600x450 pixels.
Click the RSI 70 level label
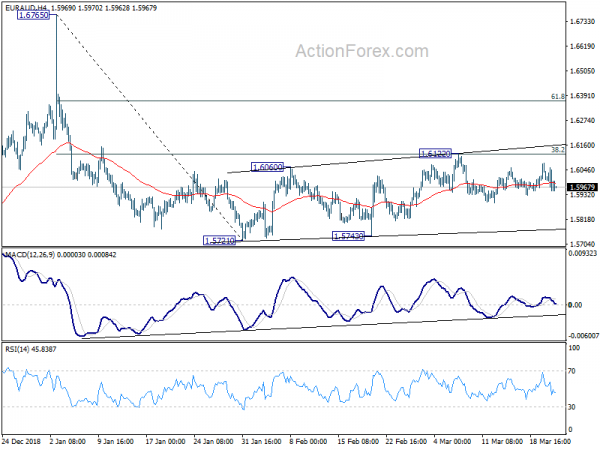coord(572,371)
